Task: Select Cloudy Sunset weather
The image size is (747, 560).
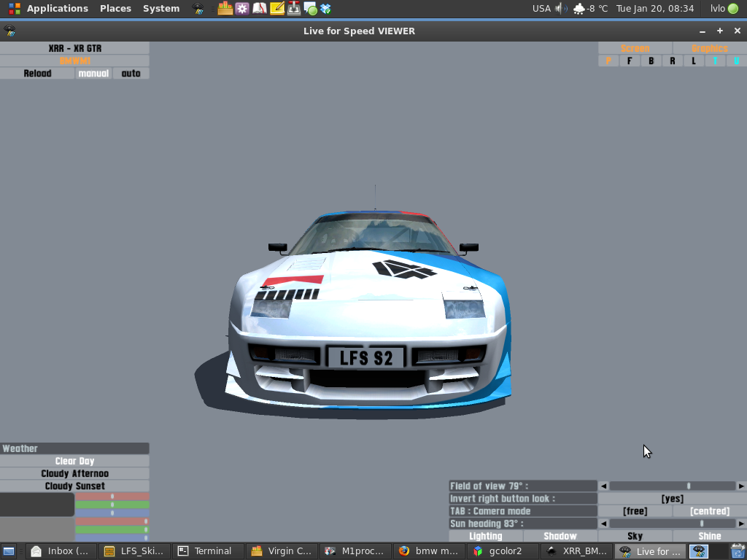Action: [x=75, y=486]
